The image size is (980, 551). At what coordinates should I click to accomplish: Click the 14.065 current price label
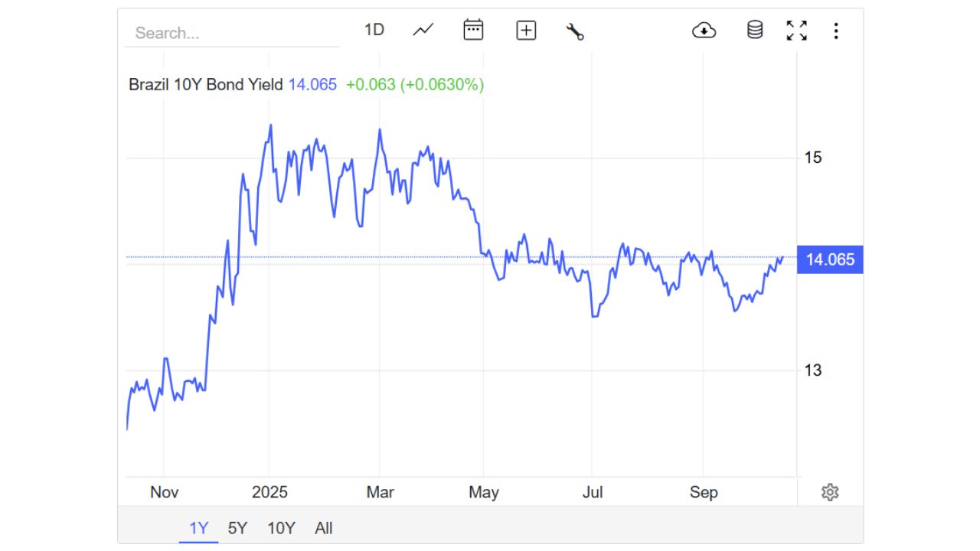830,259
